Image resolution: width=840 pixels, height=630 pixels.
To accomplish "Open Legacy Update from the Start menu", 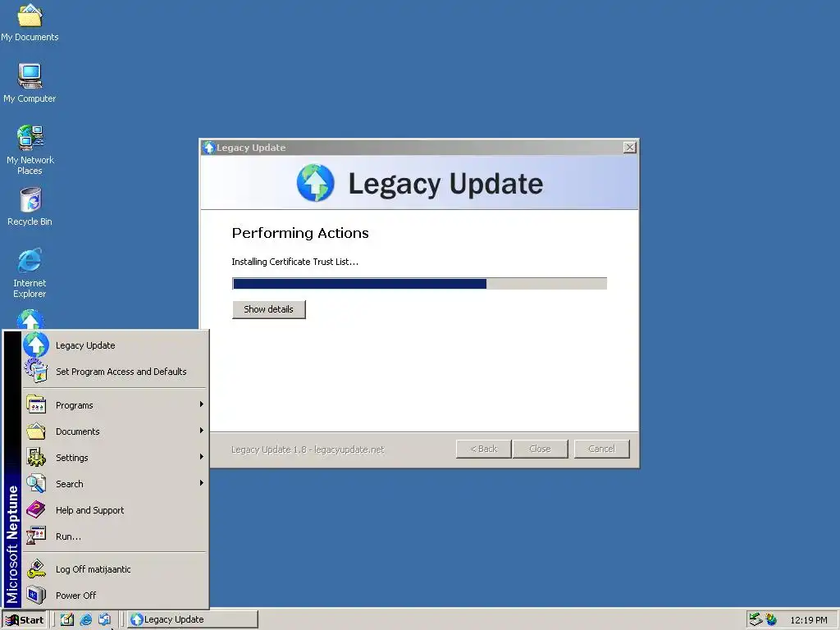I will 115,345.
